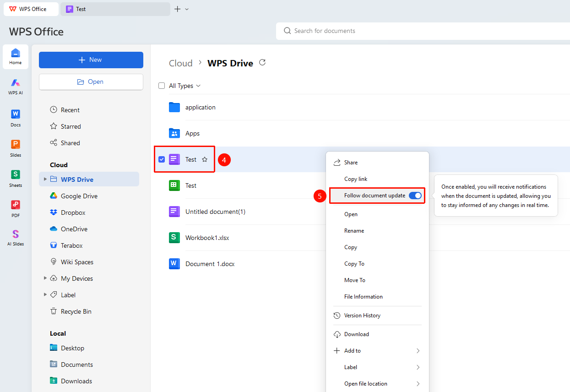
Task: Click the new tab plus icon
Action: pyautogui.click(x=178, y=9)
